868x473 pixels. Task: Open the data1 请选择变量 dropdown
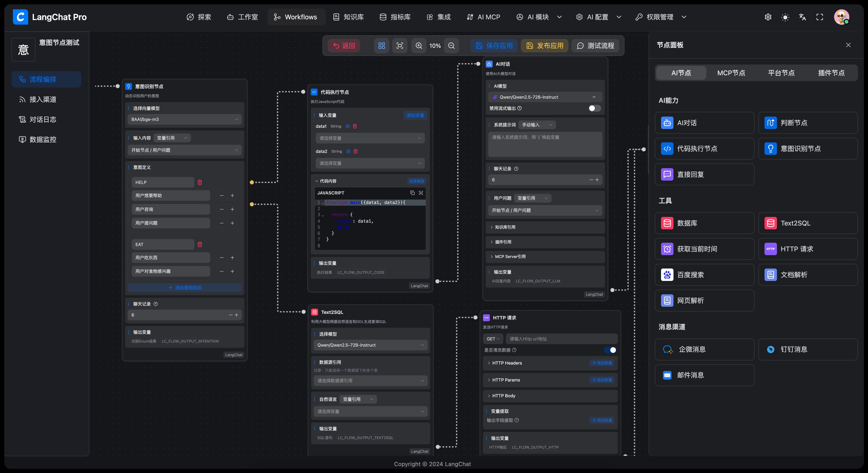[x=370, y=138]
